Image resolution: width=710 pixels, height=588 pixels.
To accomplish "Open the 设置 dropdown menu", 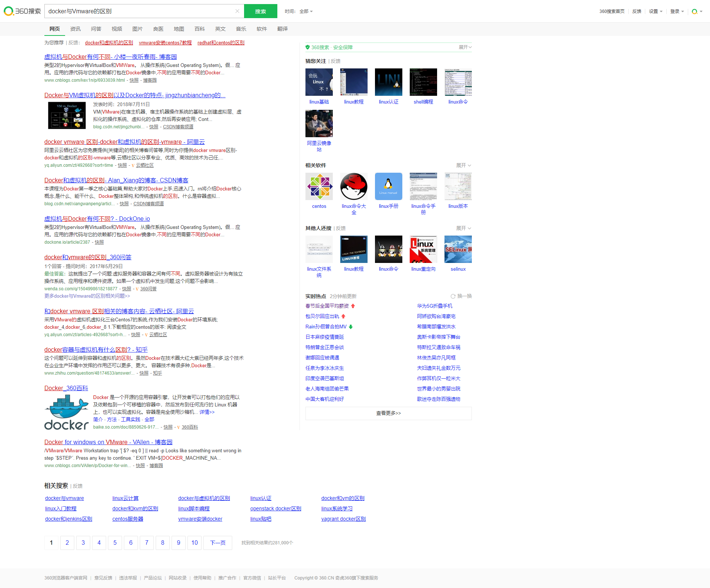I will click(x=655, y=11).
